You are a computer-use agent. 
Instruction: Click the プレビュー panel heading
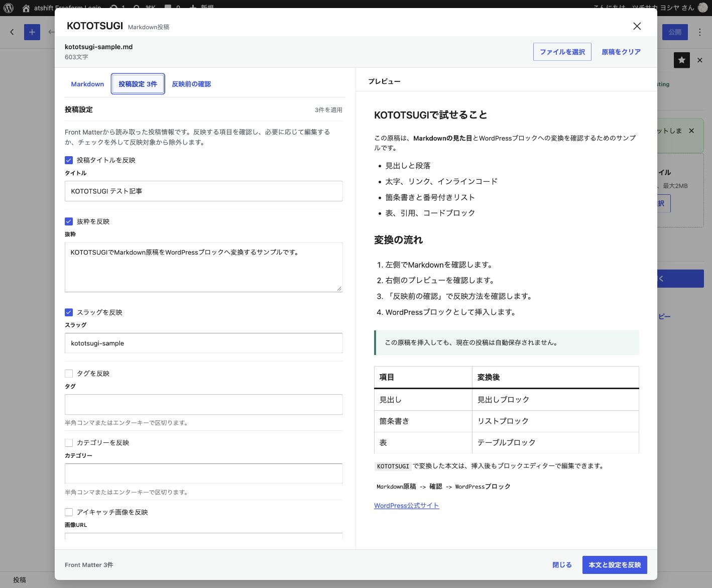tap(384, 81)
